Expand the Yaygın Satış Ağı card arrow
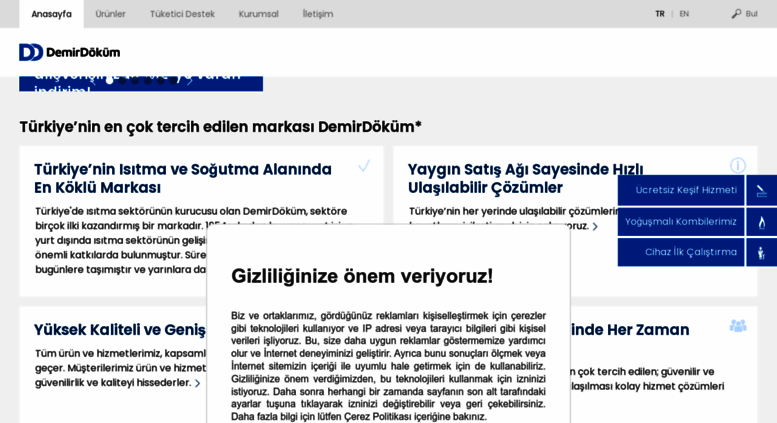777x423 pixels. point(595,226)
